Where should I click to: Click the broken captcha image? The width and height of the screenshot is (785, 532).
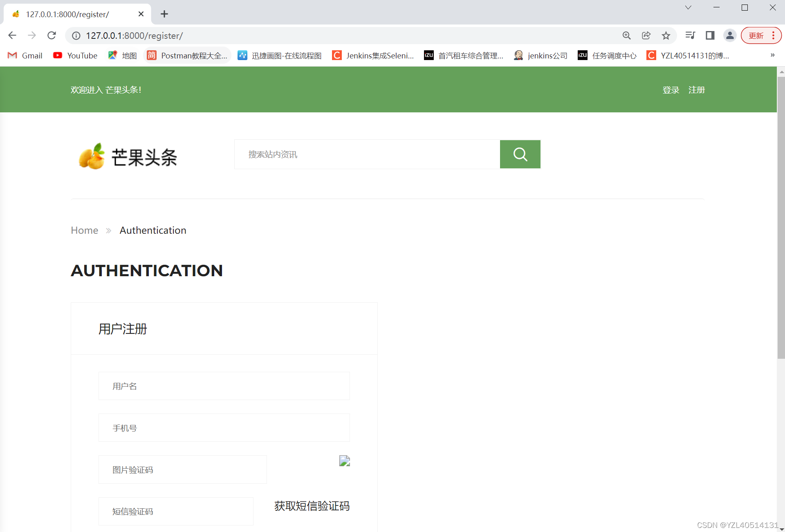(x=344, y=461)
